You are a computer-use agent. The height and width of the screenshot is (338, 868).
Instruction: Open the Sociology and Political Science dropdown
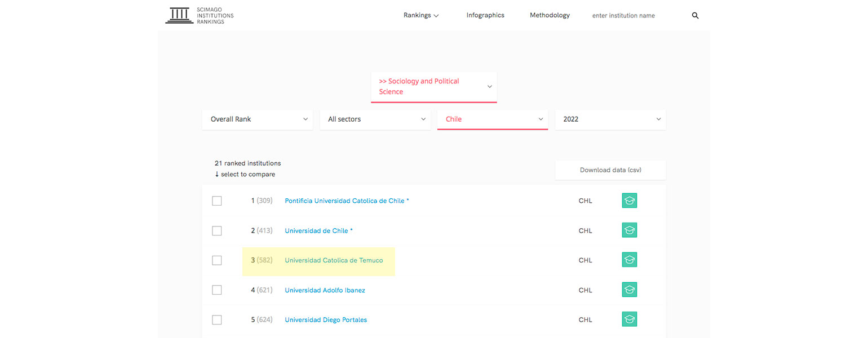(x=434, y=87)
